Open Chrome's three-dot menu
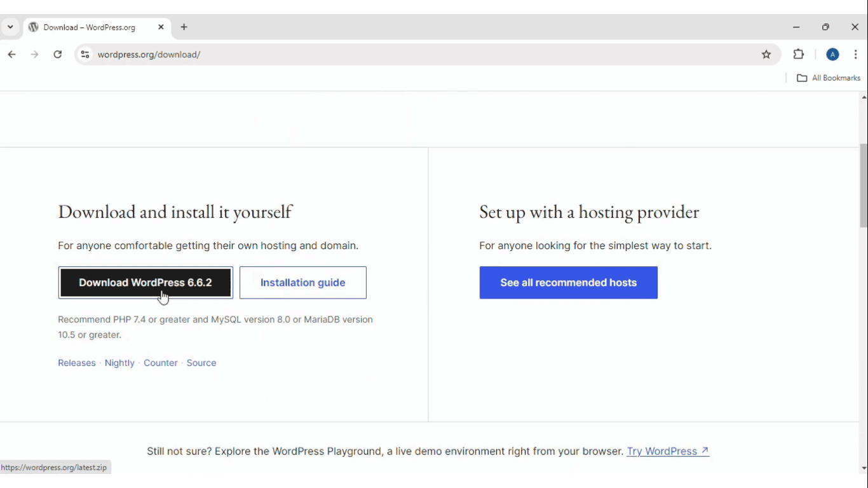Image resolution: width=868 pixels, height=488 pixels. 855,55
